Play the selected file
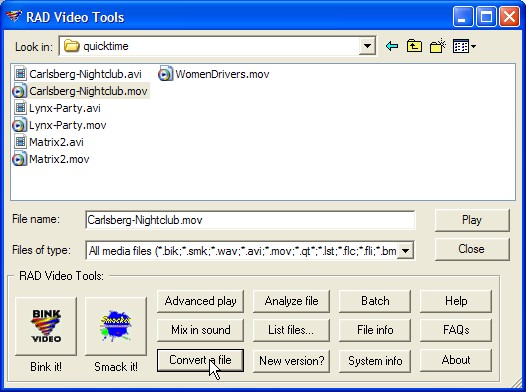 pyautogui.click(x=472, y=220)
